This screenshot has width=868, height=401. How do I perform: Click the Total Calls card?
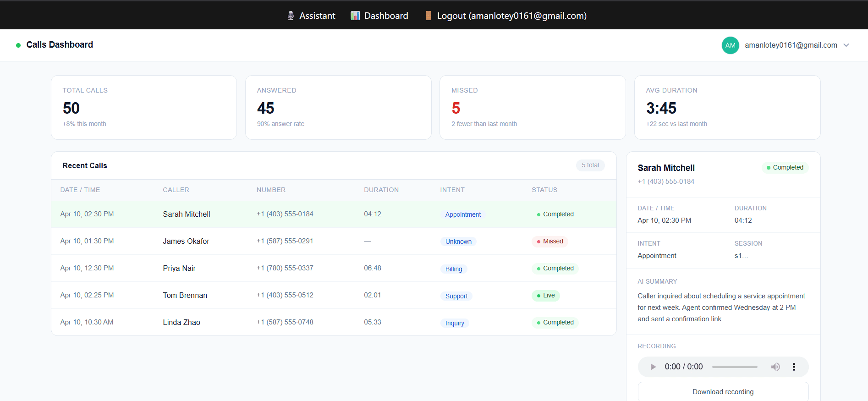[144, 107]
